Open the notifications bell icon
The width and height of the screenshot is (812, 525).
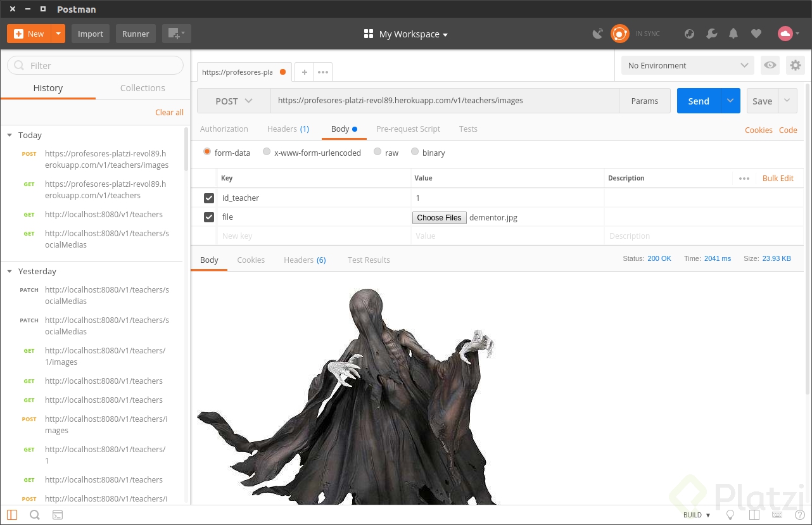click(x=733, y=34)
